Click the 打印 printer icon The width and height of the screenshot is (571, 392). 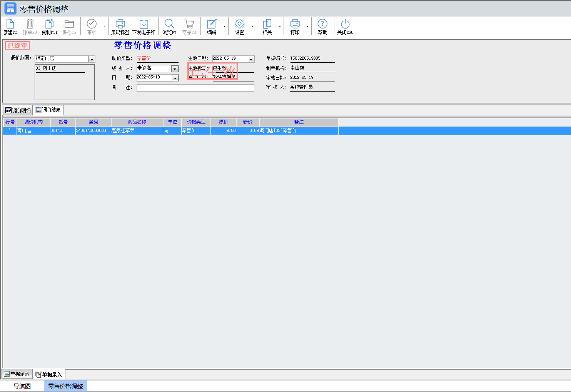[x=295, y=24]
